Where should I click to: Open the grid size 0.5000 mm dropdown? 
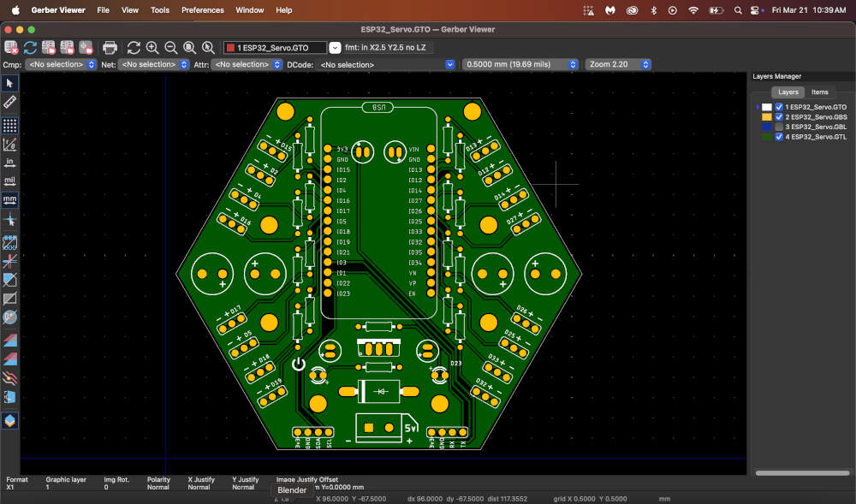click(x=520, y=64)
